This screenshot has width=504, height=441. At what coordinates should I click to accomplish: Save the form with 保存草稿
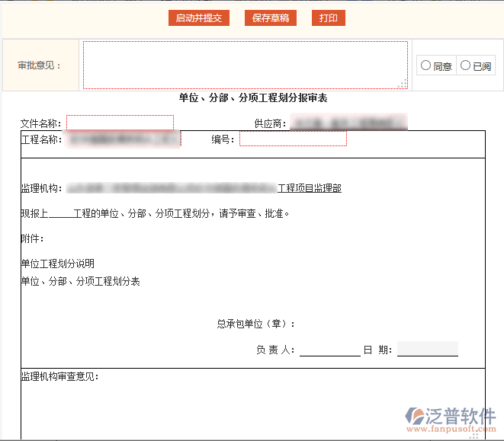270,18
